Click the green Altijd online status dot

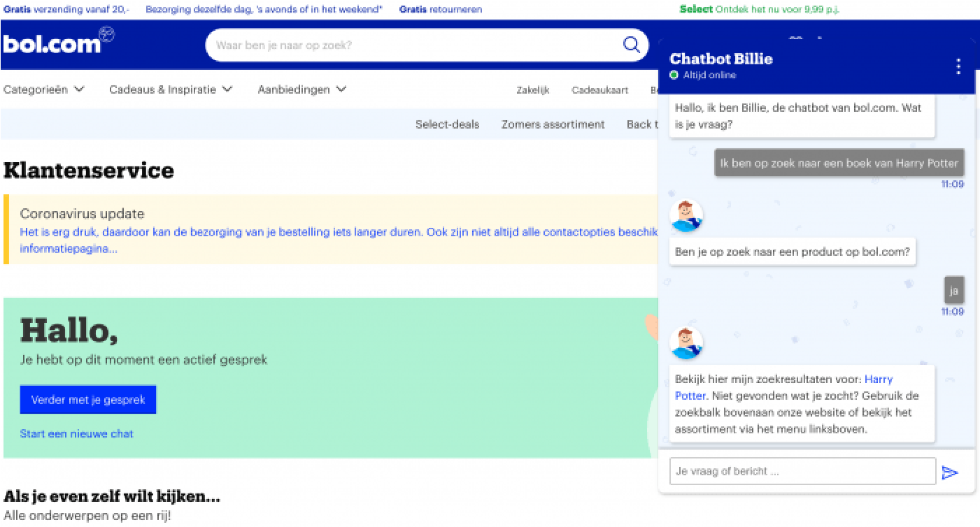click(x=674, y=75)
